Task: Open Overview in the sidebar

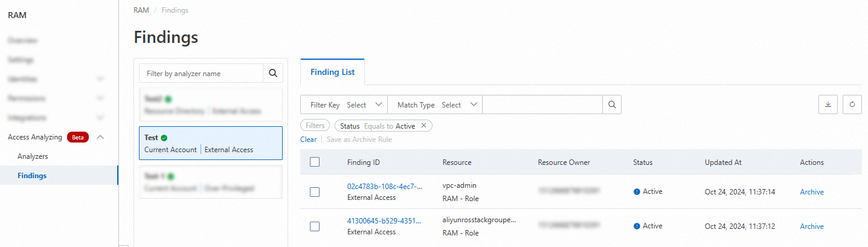Action: pos(22,40)
